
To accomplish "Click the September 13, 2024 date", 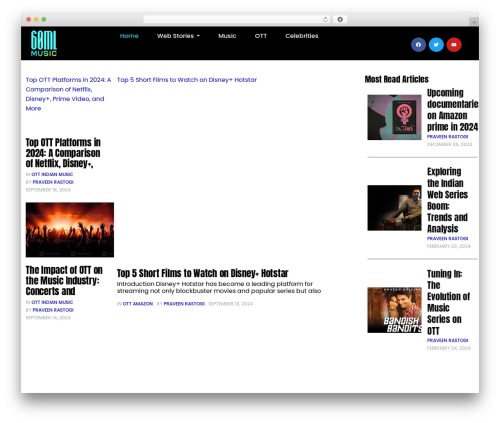I will point(231,304).
